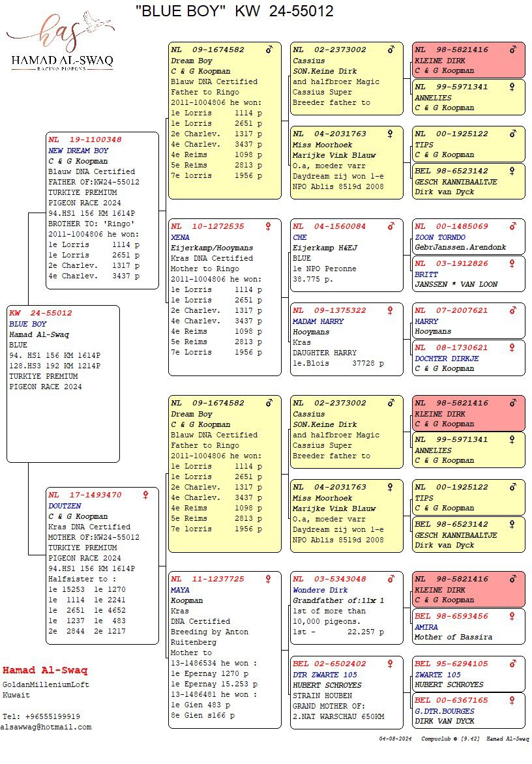Click the DOCHTER DIRKJE pedigree entry
The width and height of the screenshot is (532, 764).
click(447, 358)
